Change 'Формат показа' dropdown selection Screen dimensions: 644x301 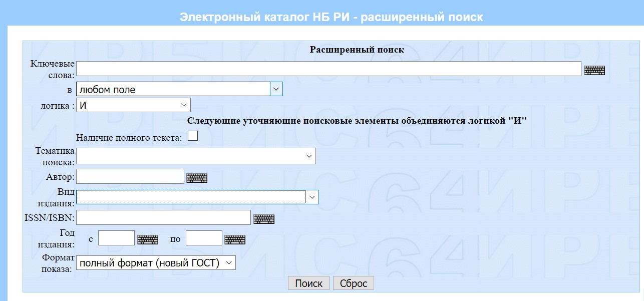156,263
